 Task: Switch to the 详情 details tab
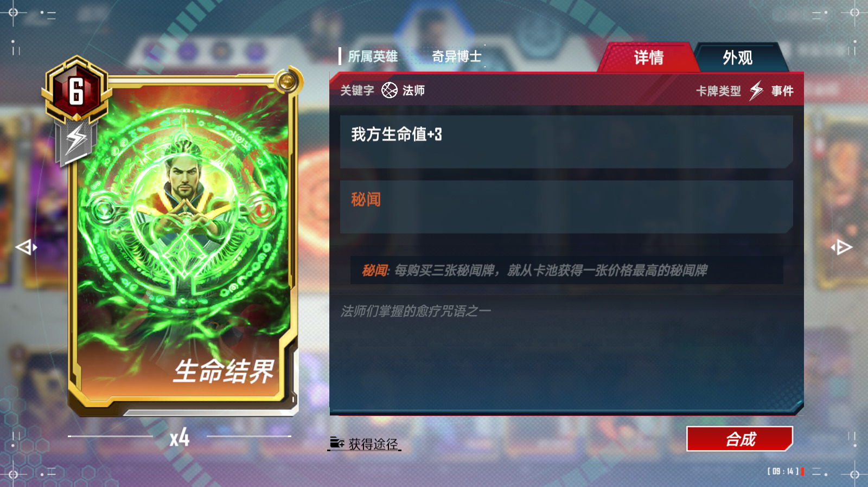649,57
